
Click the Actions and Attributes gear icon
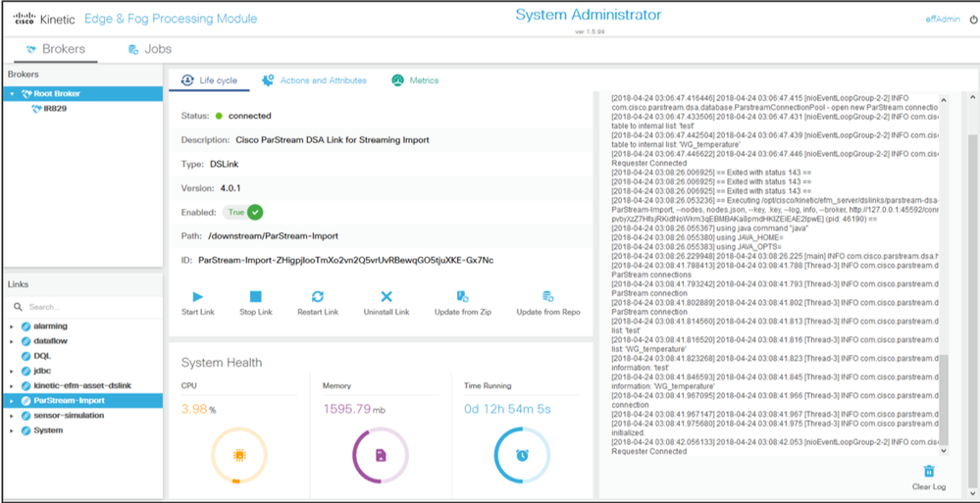click(x=268, y=80)
